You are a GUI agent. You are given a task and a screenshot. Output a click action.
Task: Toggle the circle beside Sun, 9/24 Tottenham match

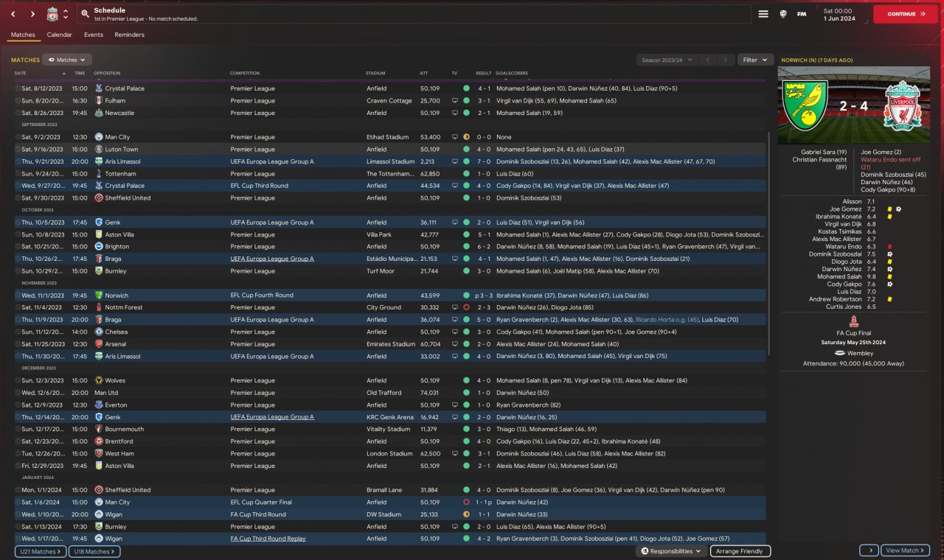[x=18, y=174]
